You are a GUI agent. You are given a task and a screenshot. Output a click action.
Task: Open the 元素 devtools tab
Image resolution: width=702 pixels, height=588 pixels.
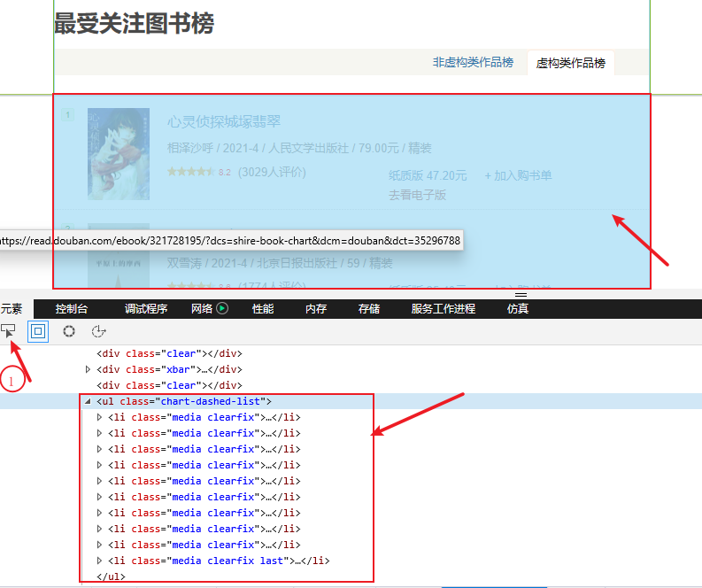[x=12, y=308]
